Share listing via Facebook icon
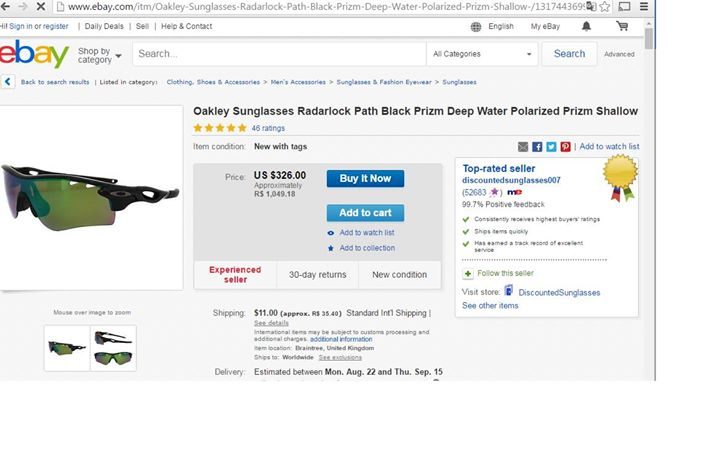 537,146
